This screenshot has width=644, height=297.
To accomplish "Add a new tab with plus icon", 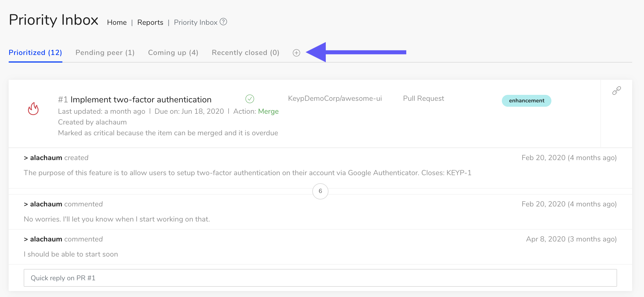I will tap(296, 53).
